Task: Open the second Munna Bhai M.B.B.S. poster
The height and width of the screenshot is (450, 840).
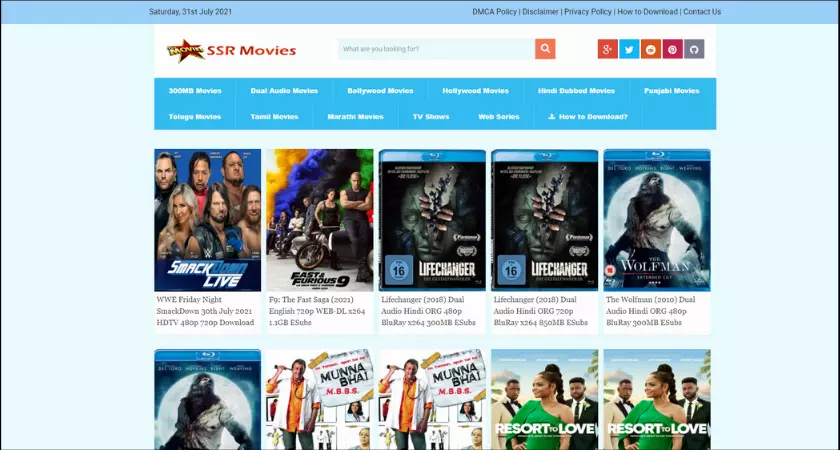Action: pyautogui.click(x=432, y=400)
